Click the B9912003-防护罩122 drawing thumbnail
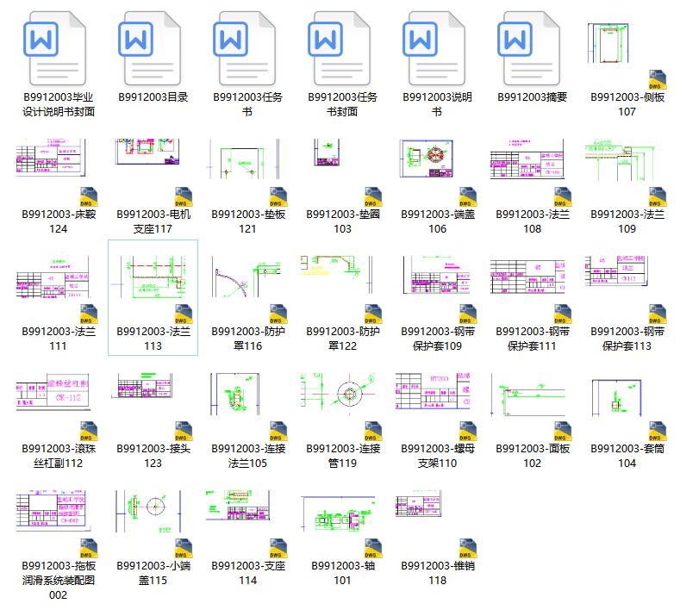This screenshot has width=680, height=616. pyautogui.click(x=336, y=275)
